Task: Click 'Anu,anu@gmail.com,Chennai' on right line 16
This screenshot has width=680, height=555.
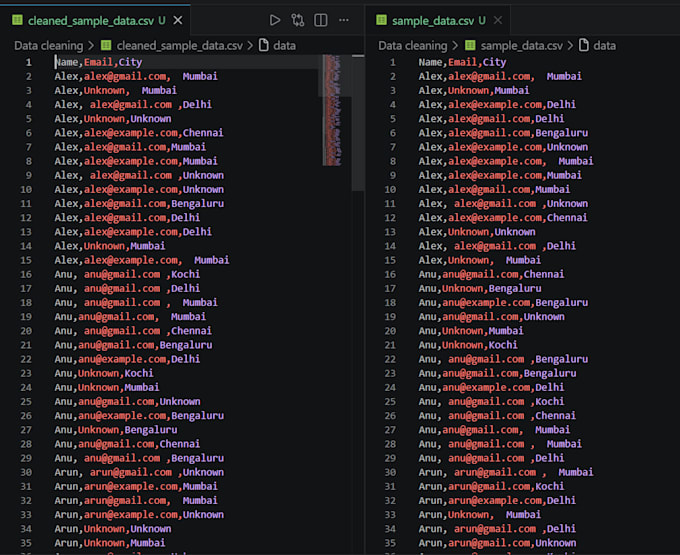Action: coord(491,274)
